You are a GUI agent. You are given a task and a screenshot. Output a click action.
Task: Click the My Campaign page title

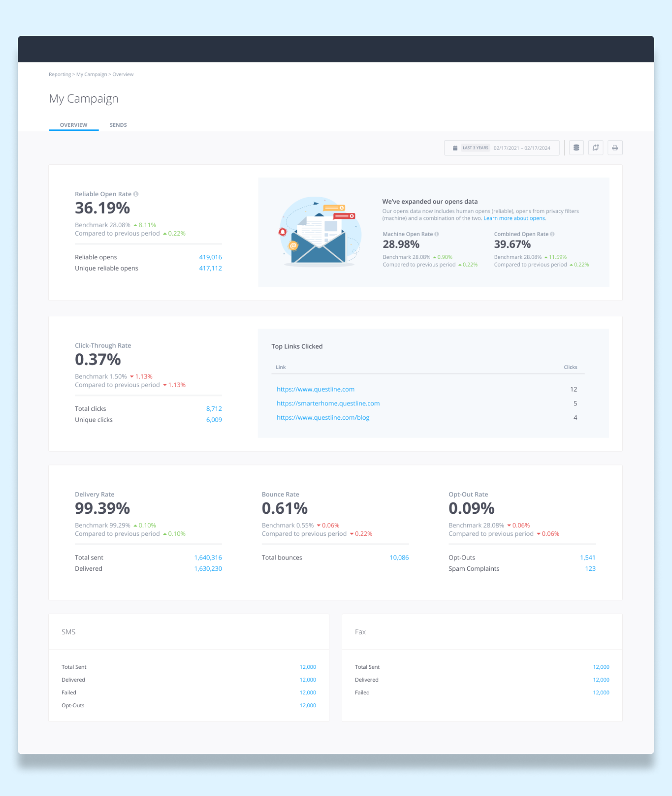pyautogui.click(x=84, y=99)
